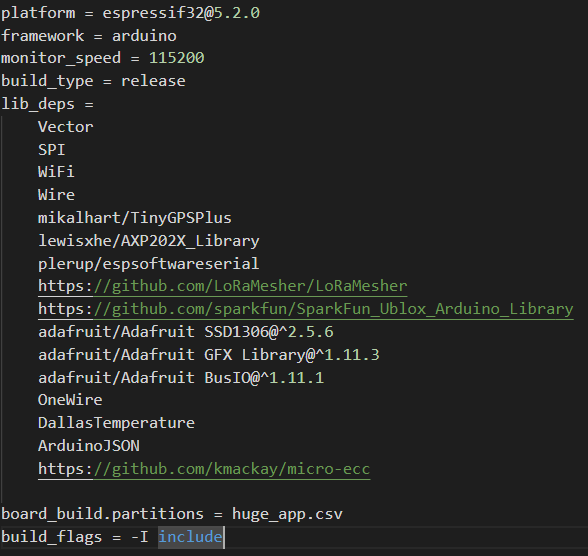Click the Adafruit BusIO dependency line
The image size is (588, 556).
click(181, 378)
